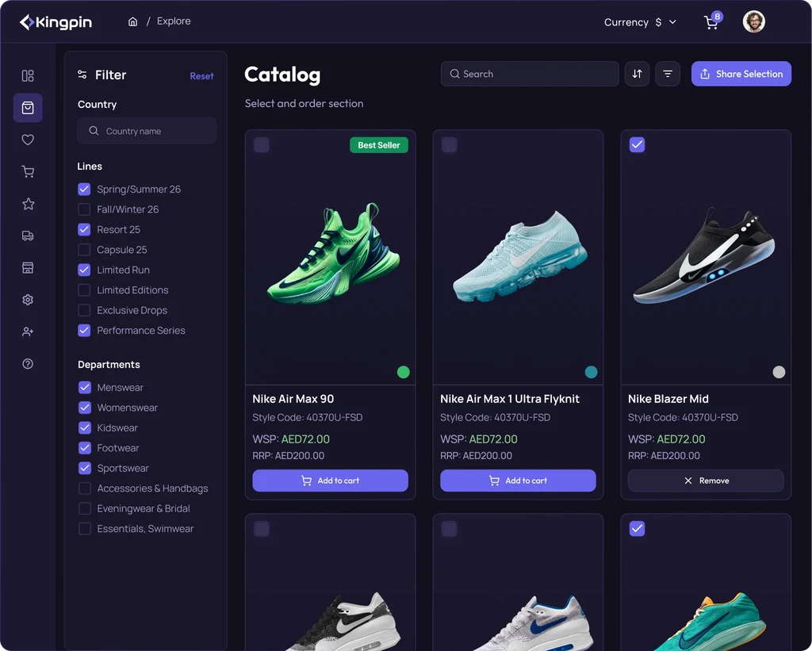
Task: Open the dashboard icon in the sidebar
Action: [x=28, y=75]
